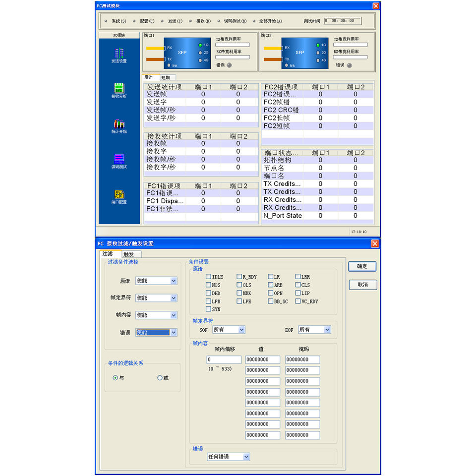The height and width of the screenshot is (476, 476).
Task: Click the 统计开始 sidebar icon
Action: click(x=119, y=126)
